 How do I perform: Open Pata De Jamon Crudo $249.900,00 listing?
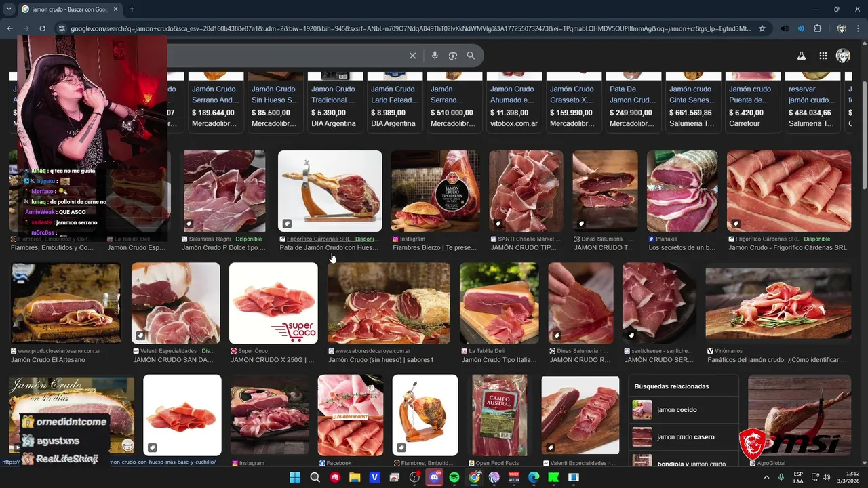[x=632, y=102]
